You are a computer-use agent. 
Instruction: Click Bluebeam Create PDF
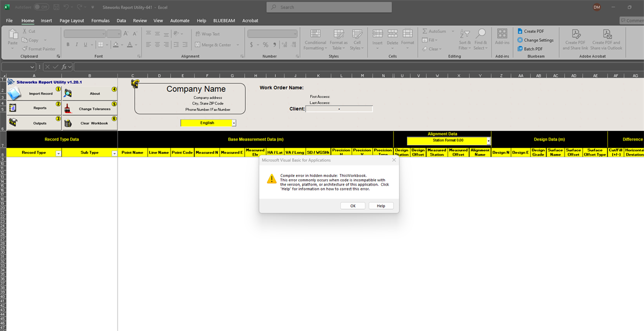[530, 32]
